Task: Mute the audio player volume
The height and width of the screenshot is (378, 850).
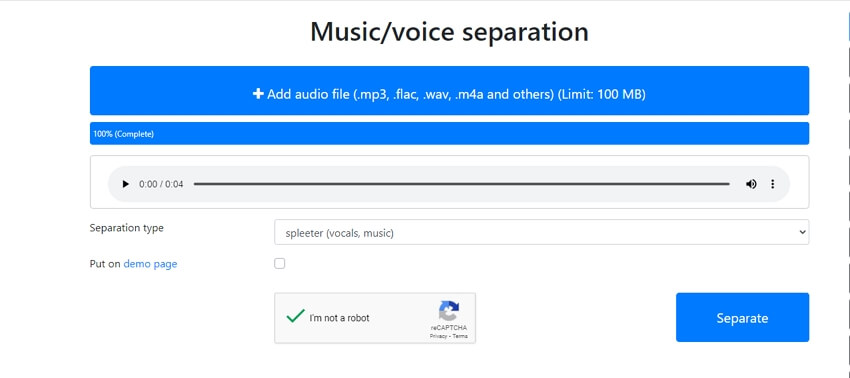Action: (x=751, y=184)
